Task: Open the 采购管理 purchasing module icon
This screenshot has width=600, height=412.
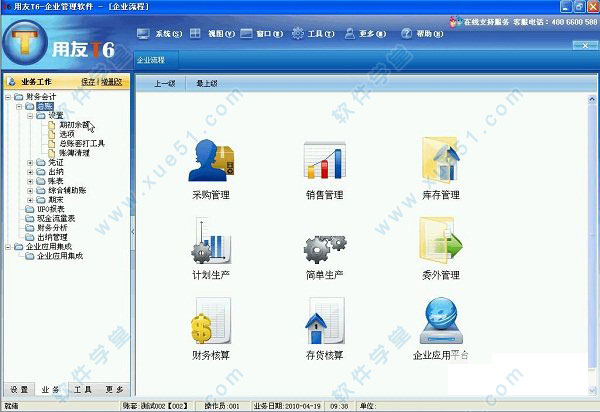Action: pos(211,160)
